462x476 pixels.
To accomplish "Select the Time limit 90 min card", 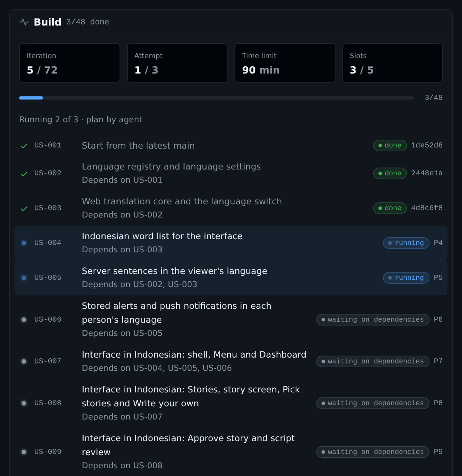I will point(285,63).
